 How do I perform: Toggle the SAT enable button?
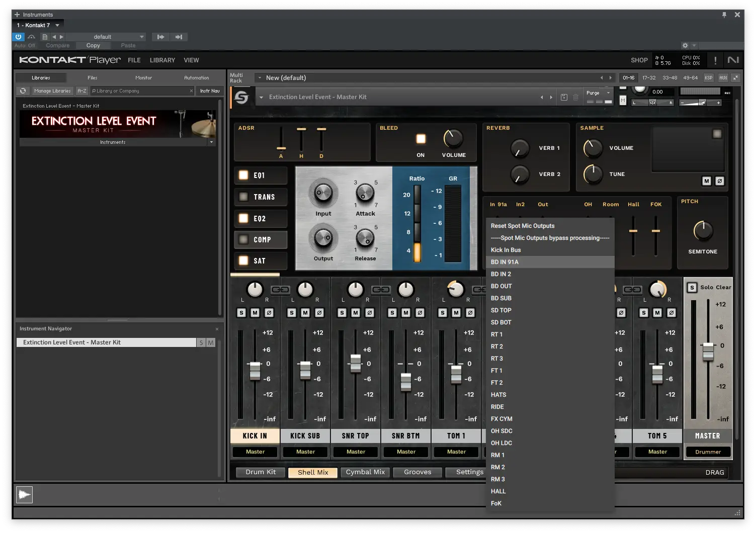point(243,260)
